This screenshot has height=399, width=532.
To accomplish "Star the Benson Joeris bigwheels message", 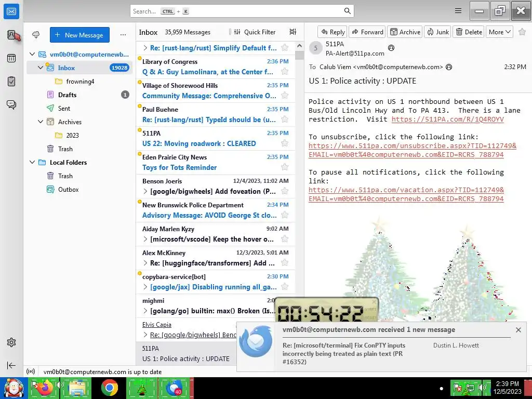I will click(x=285, y=191).
